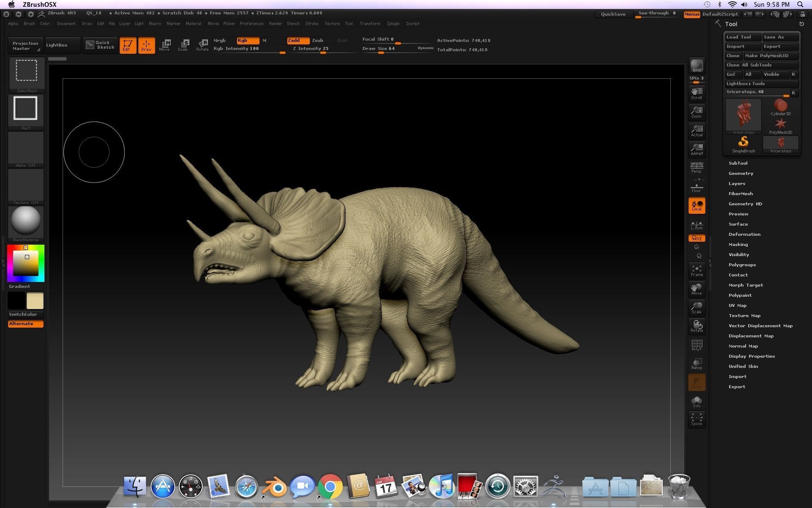812x508 pixels.
Task: Click the Load Tool button
Action: click(x=743, y=37)
